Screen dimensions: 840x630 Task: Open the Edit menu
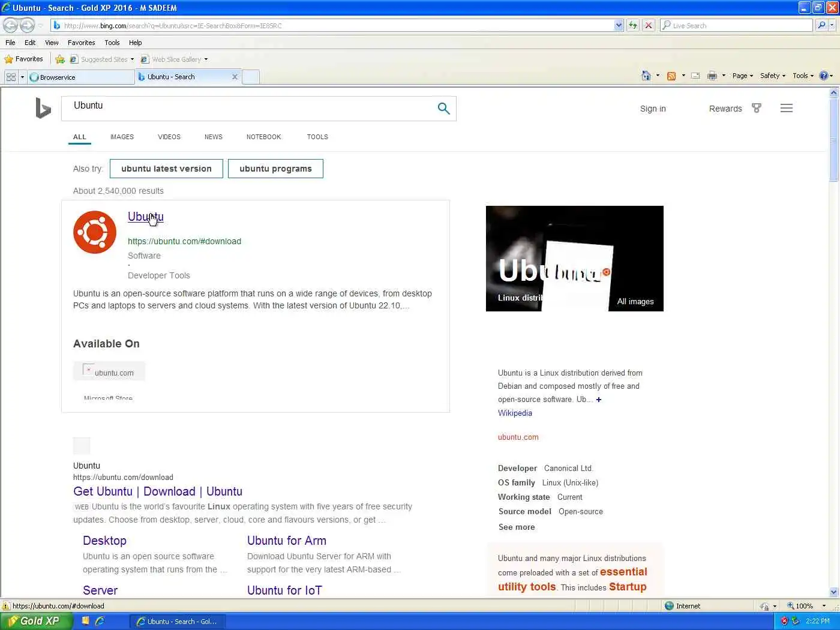point(30,43)
